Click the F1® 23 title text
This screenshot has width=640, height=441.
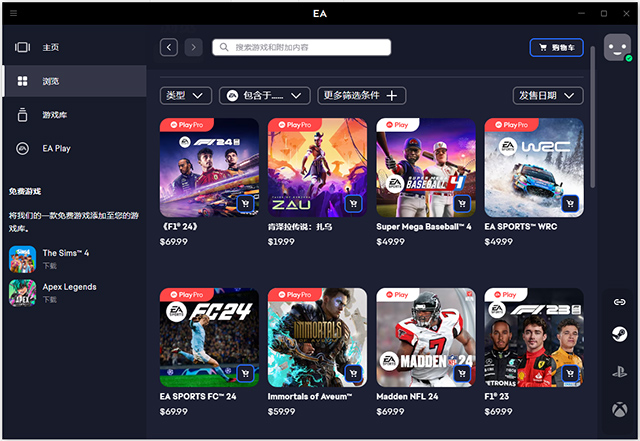tap(497, 396)
